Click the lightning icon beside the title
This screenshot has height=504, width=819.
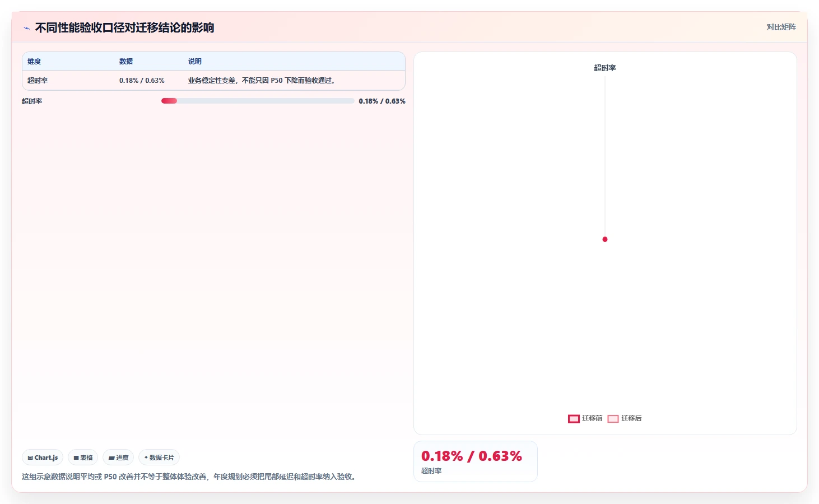(26, 28)
